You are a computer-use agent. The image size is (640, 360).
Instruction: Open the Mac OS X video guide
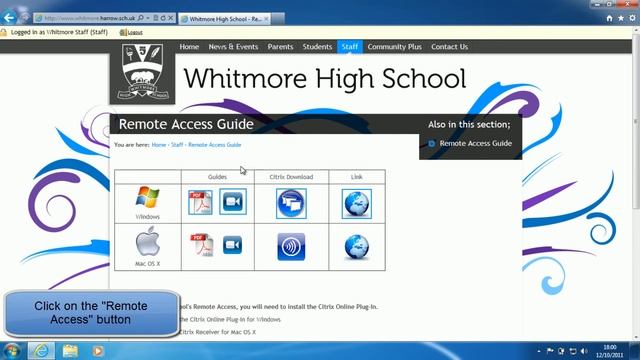click(232, 245)
